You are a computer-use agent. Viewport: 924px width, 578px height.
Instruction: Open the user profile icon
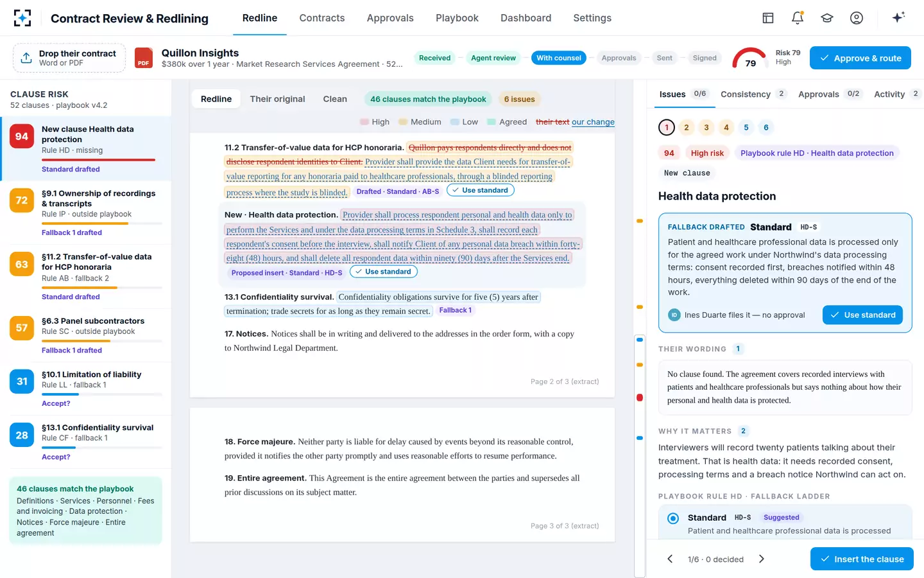[x=857, y=18]
